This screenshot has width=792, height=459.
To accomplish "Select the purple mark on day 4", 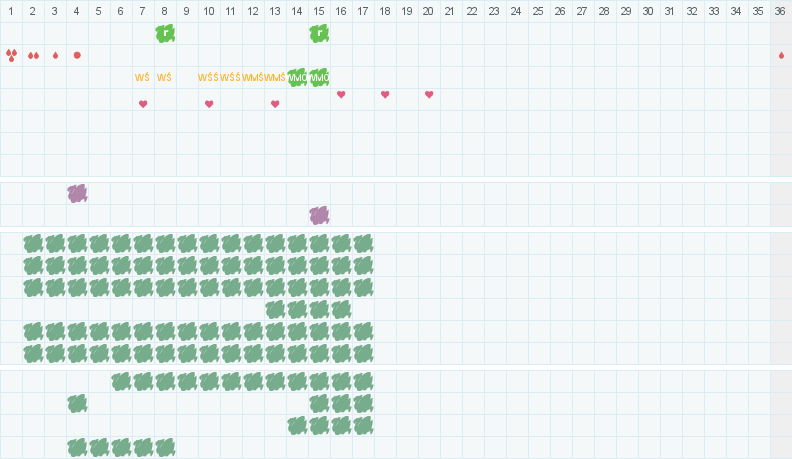I will pyautogui.click(x=77, y=193).
